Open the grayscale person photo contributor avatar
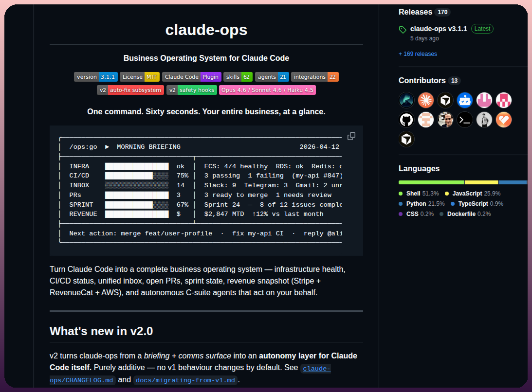532x392 pixels. [484, 120]
